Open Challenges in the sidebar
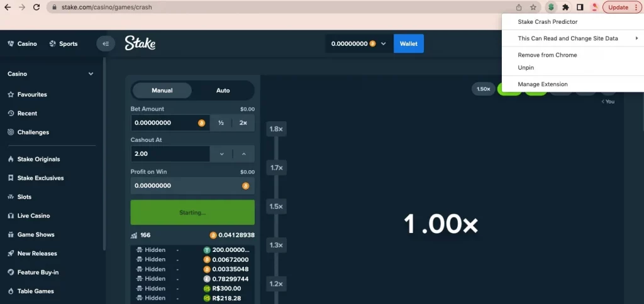This screenshot has height=304, width=644. tap(28, 132)
